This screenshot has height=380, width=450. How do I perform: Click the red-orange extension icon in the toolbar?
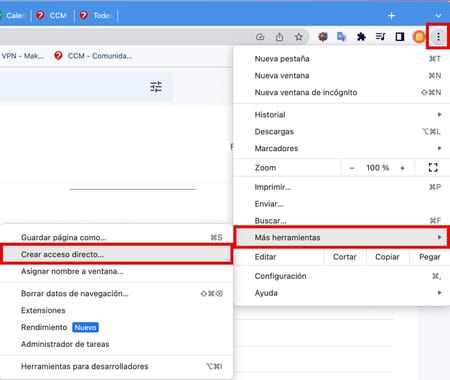point(322,37)
